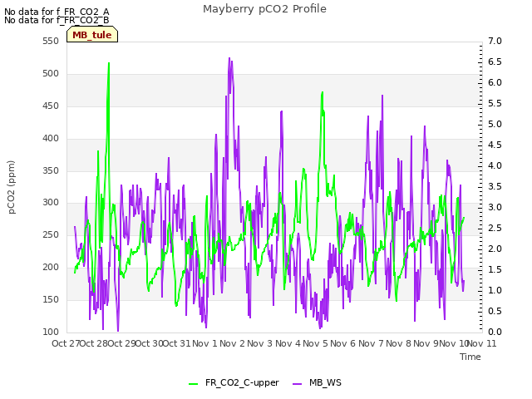Click the 400 left y-axis label

(51, 139)
